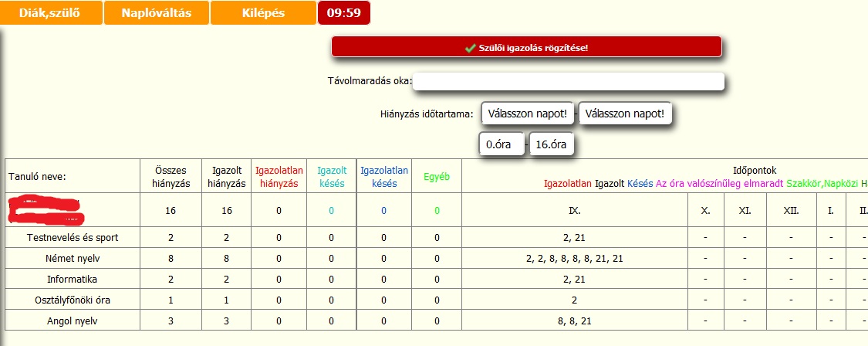Open the 16.óra end hour selector
Image resolution: width=868 pixels, height=346 pixels.
tap(551, 144)
